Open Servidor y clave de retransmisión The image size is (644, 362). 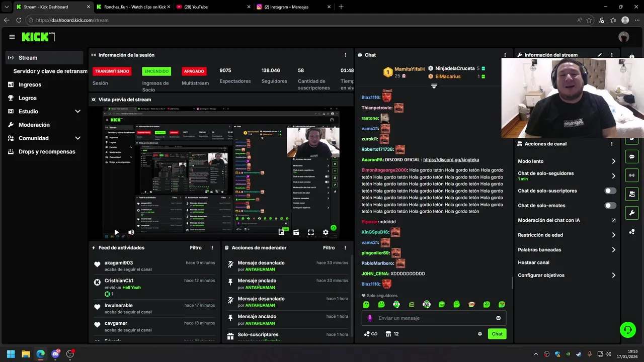(50, 71)
